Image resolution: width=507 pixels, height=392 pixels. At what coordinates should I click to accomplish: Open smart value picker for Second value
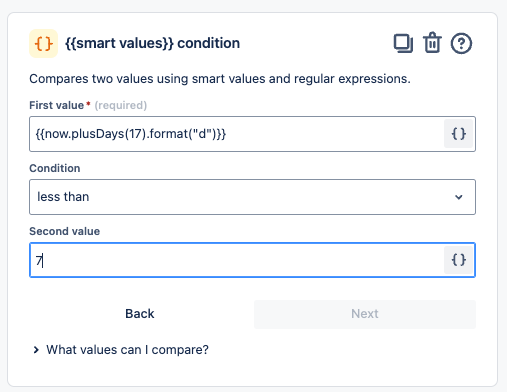pos(459,260)
